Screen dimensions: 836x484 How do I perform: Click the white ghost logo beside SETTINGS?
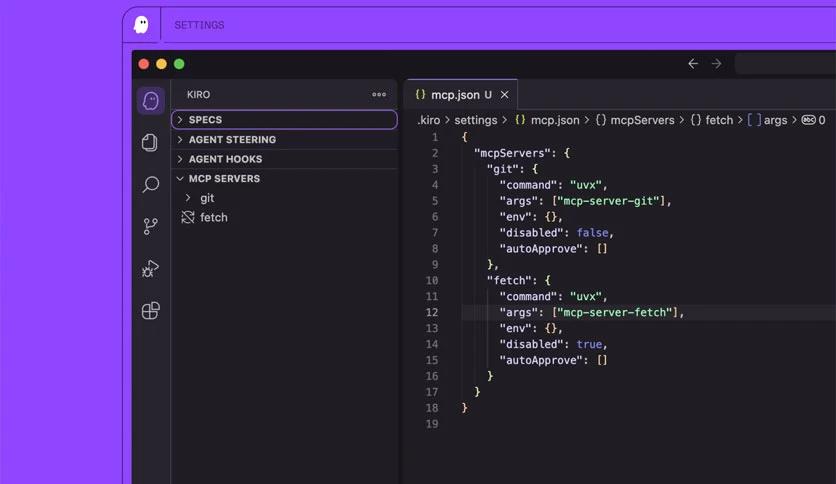coord(141,25)
